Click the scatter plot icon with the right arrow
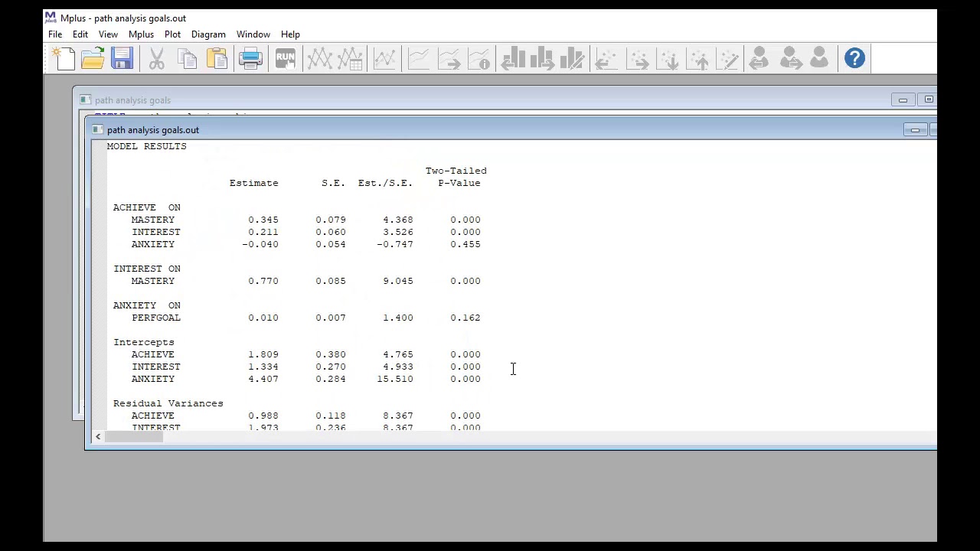This screenshot has width=980, height=551. coord(638,58)
